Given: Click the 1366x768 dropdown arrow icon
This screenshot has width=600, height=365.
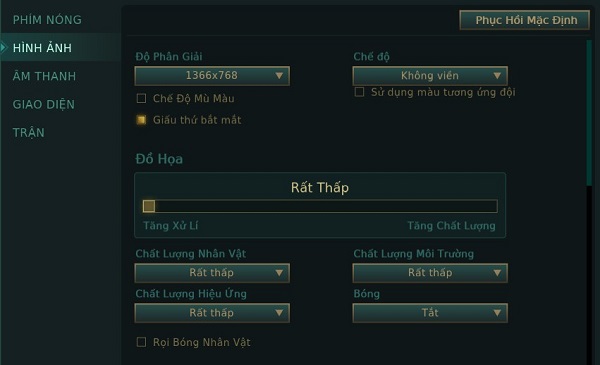Looking at the screenshot, I should coord(279,76).
